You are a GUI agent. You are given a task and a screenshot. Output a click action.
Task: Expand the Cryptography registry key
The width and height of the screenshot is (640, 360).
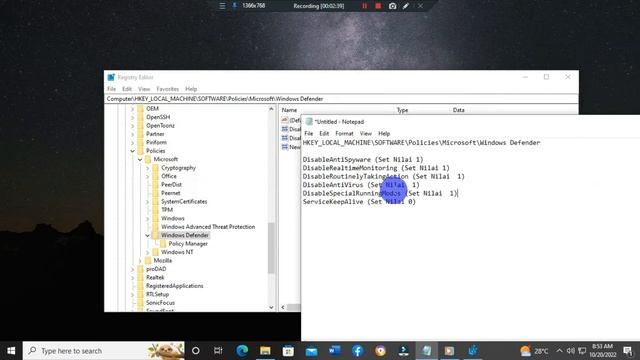[147, 168]
